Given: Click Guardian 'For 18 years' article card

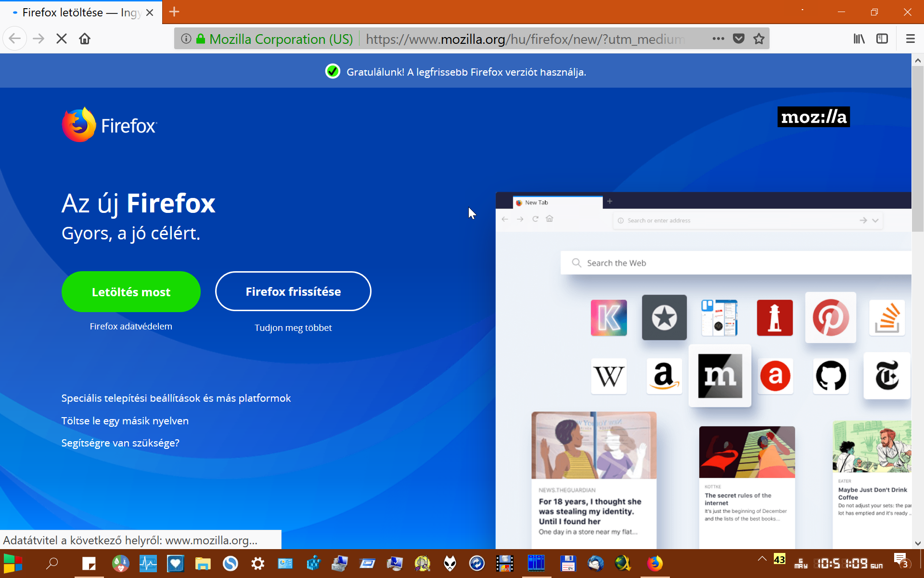Looking at the screenshot, I should click(594, 479).
